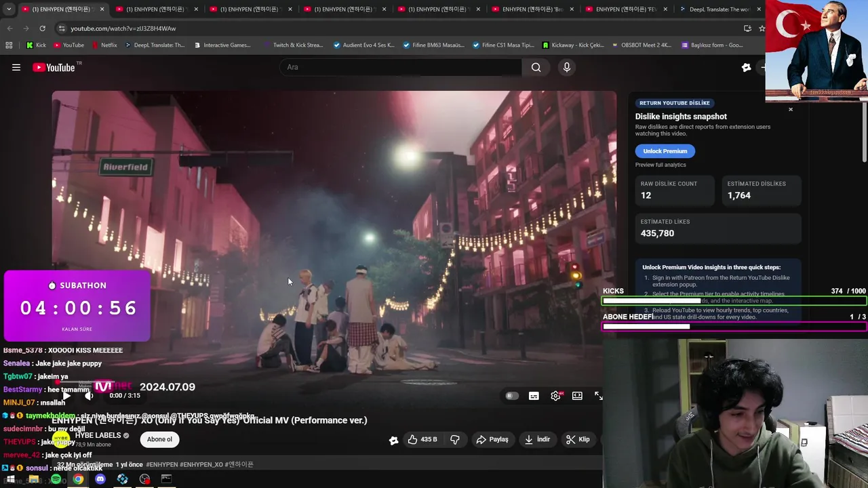The height and width of the screenshot is (488, 868).
Task: Open the player settings gear
Action: (x=555, y=396)
